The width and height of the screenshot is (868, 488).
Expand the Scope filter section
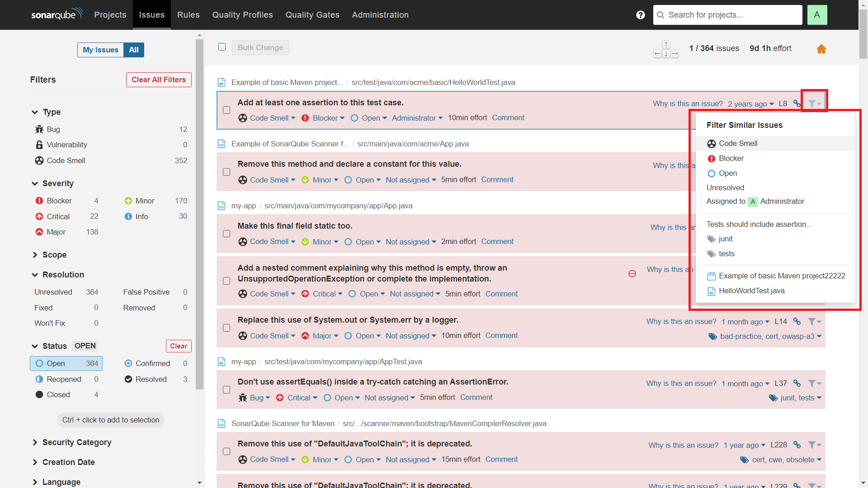(x=49, y=255)
